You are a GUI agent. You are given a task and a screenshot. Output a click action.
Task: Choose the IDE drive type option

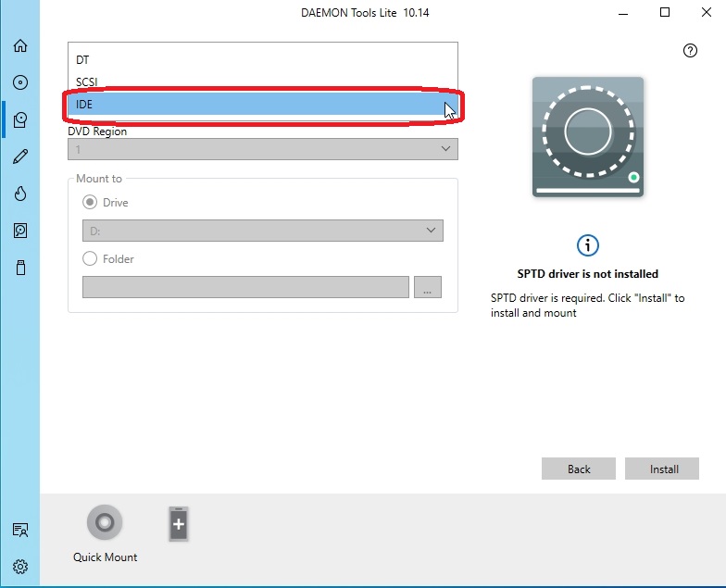pos(263,104)
